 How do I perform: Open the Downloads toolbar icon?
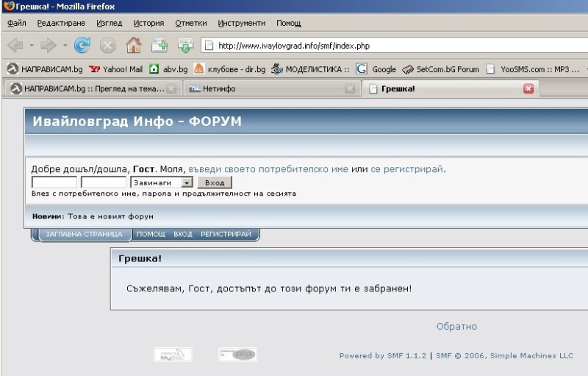point(185,46)
